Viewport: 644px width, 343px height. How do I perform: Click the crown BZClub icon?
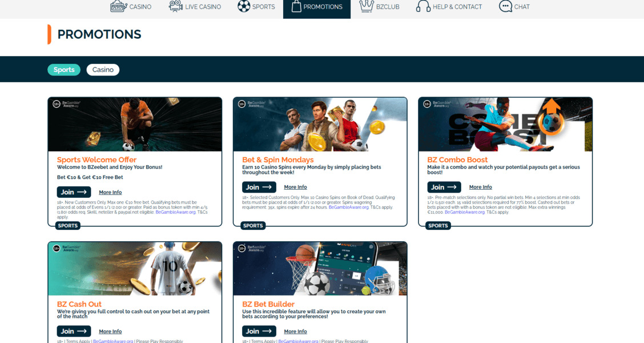click(367, 6)
